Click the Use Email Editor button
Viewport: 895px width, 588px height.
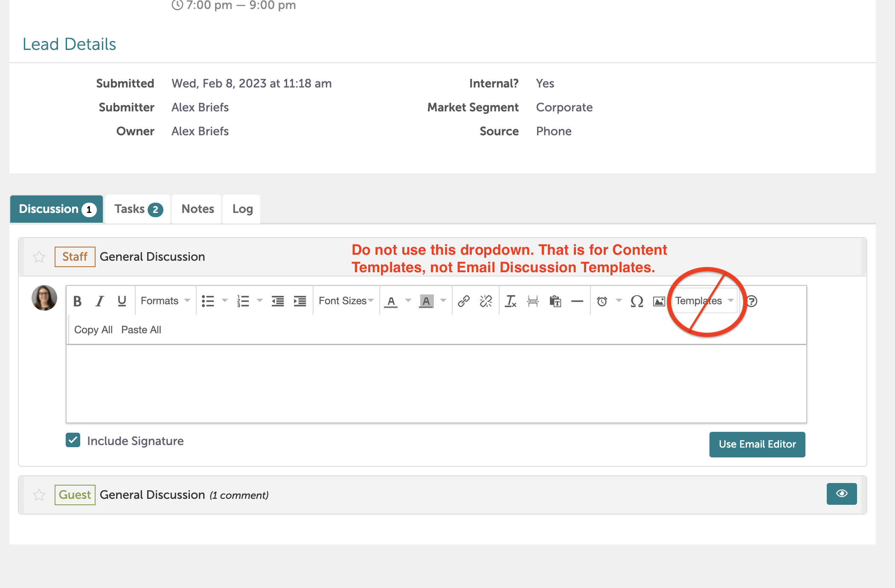tap(757, 444)
